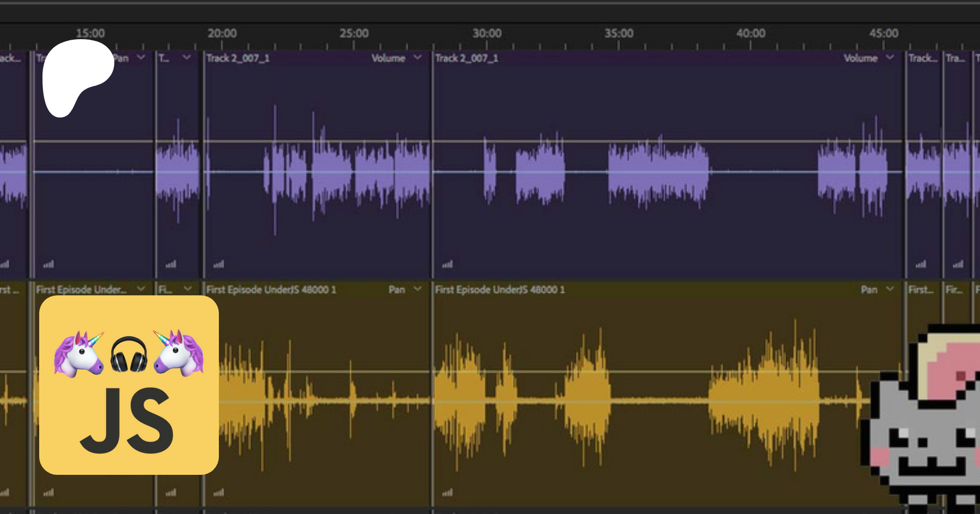The image size is (980, 514).
Task: Click the 45:00 mark on the timeline ruler
Action: 884,34
